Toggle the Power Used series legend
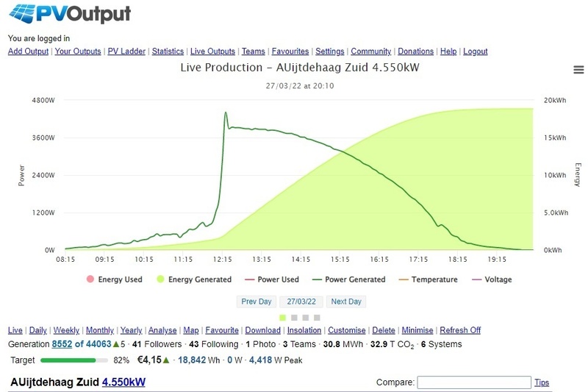The width and height of the screenshot is (588, 392). (271, 279)
